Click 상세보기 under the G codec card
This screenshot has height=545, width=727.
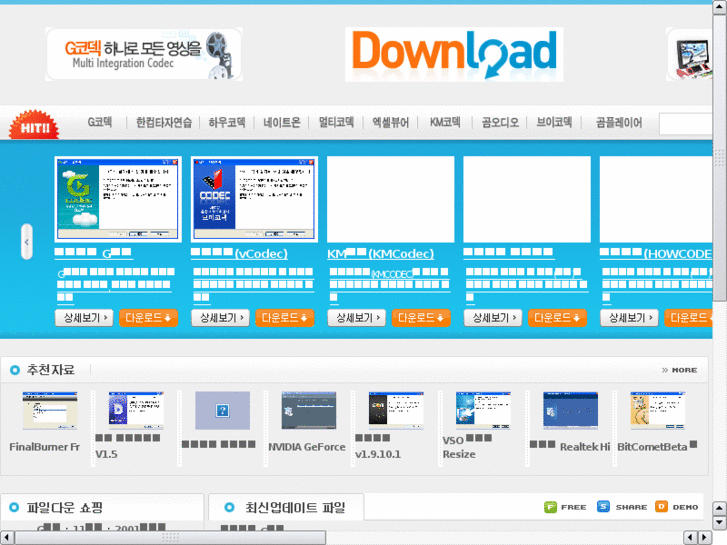click(84, 318)
